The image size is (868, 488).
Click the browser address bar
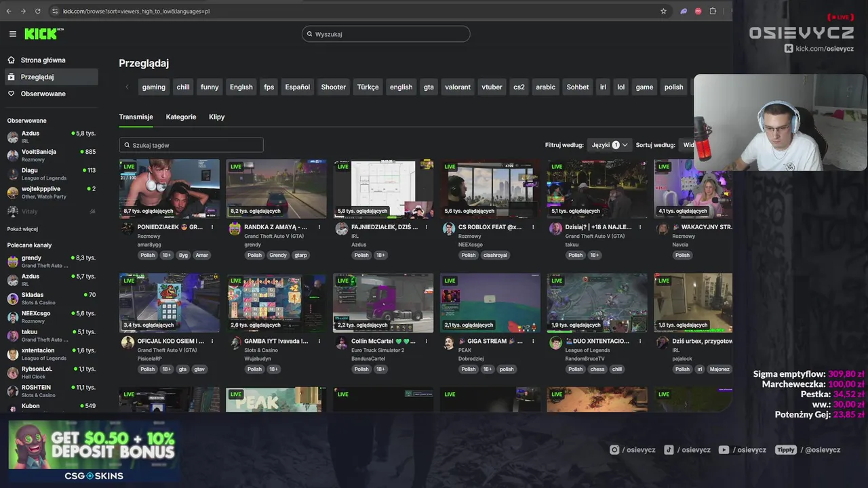353,11
